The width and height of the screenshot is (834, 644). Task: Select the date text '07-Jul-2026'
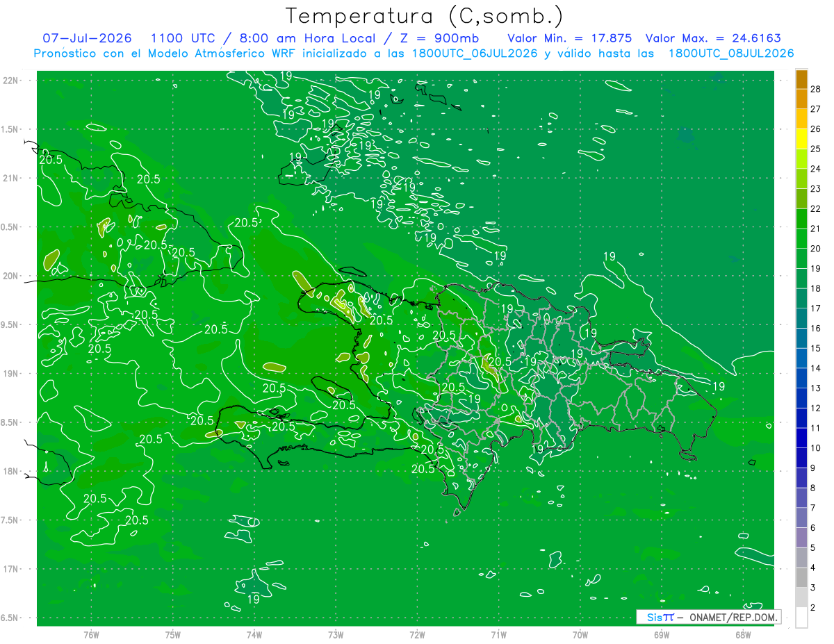coord(88,38)
